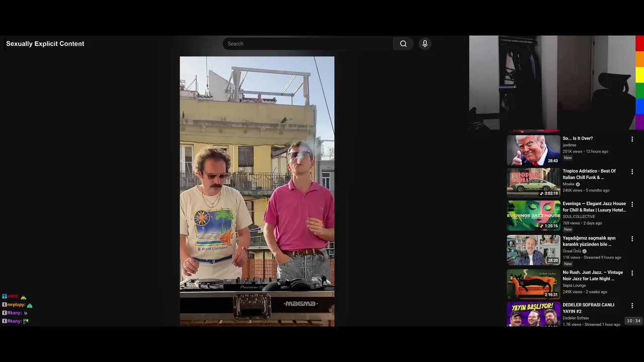This screenshot has width=644, height=362.
Task: Start voice search with microphone icon
Action: (x=425, y=44)
